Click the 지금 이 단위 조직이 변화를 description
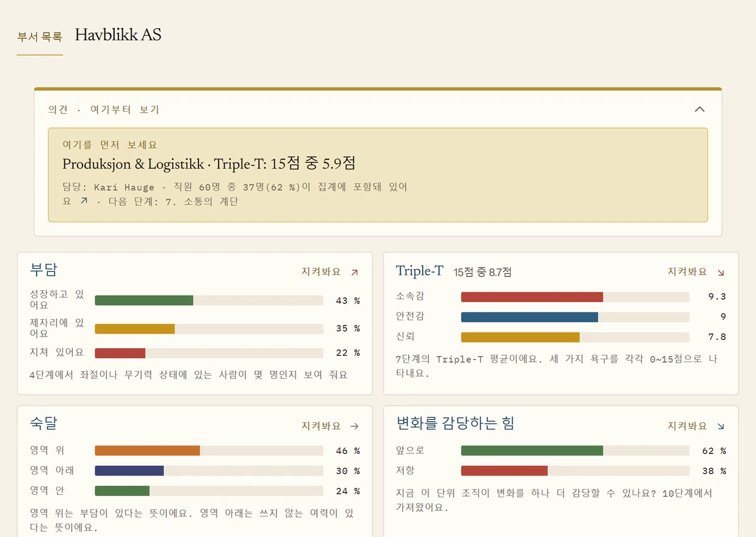The height and width of the screenshot is (537, 756). [x=554, y=500]
